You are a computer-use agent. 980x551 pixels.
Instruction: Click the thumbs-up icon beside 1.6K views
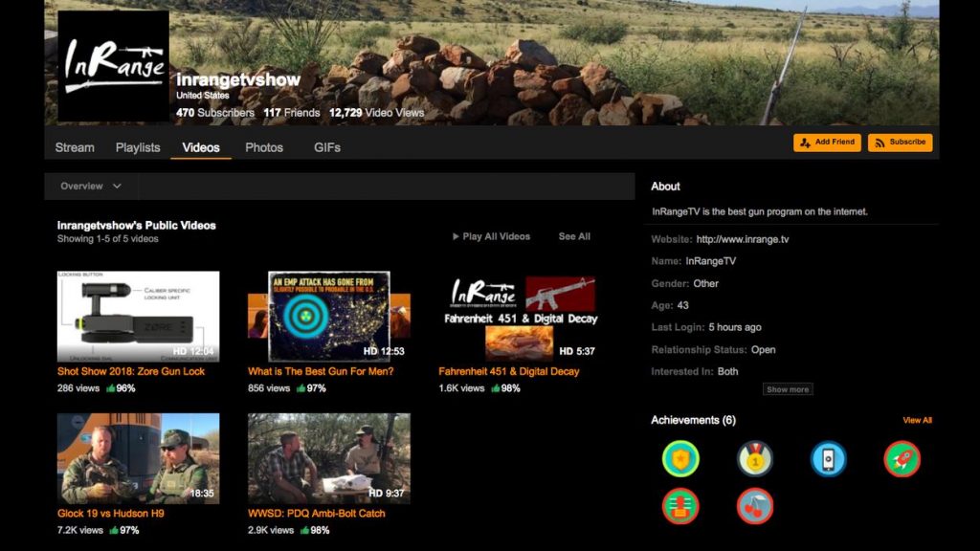496,388
